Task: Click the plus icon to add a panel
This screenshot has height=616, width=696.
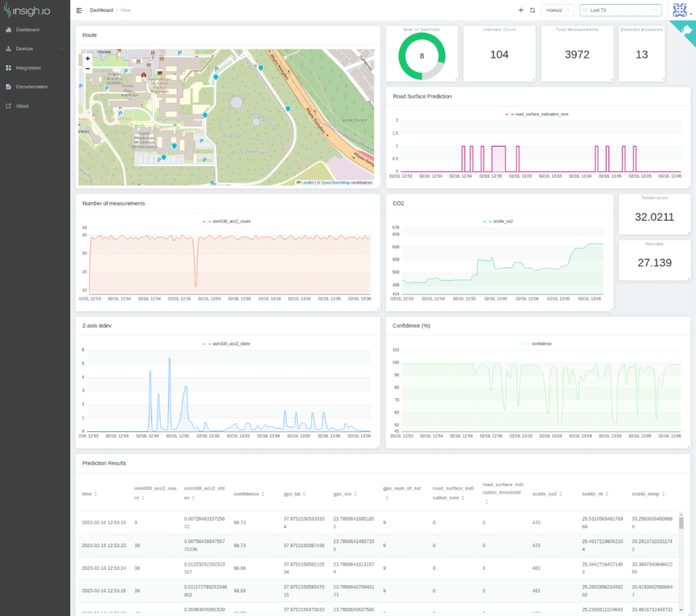Action: pos(520,10)
